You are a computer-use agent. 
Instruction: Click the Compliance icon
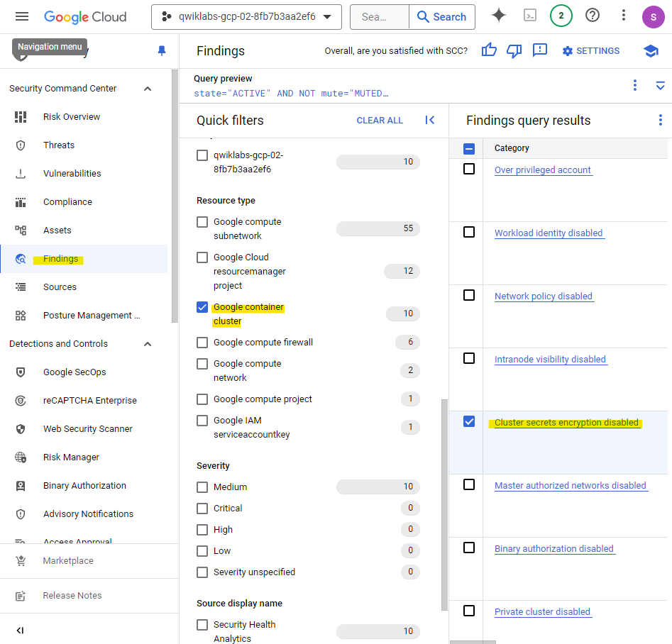[21, 202]
